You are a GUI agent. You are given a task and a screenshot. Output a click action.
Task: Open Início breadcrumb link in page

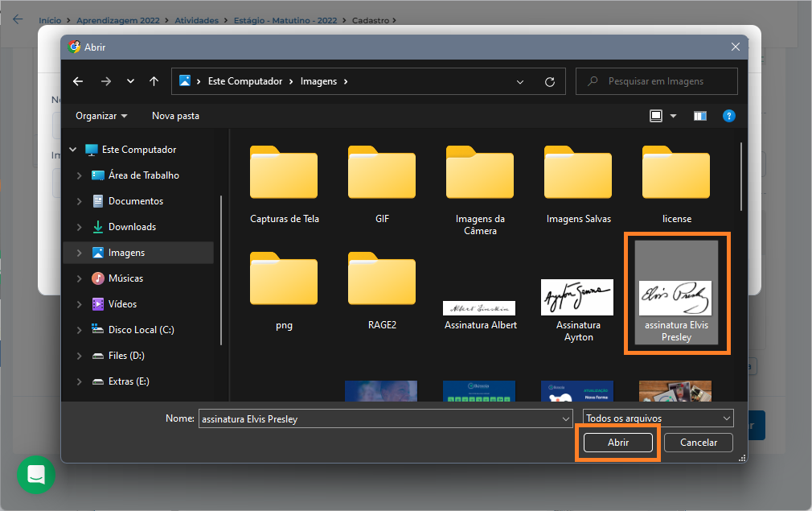pyautogui.click(x=50, y=20)
